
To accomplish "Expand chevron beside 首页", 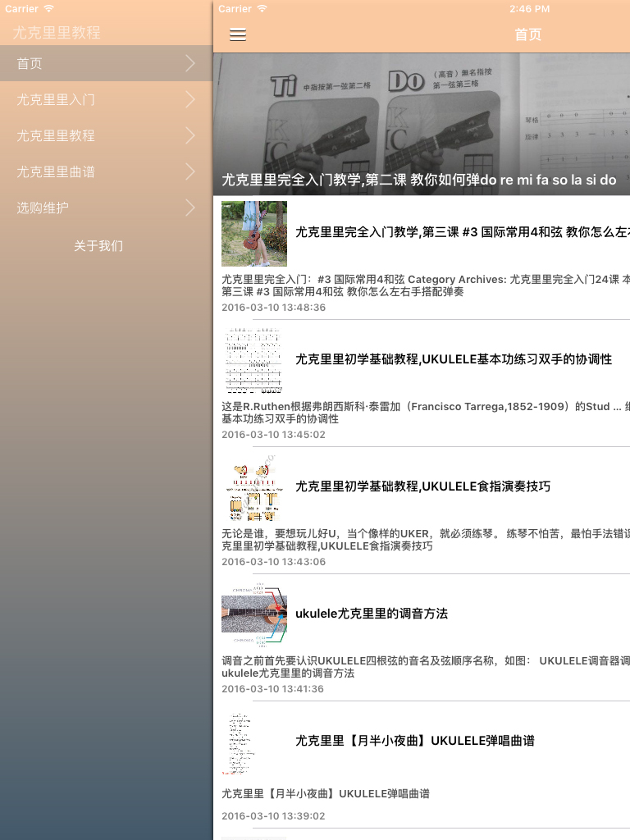I will (190, 63).
